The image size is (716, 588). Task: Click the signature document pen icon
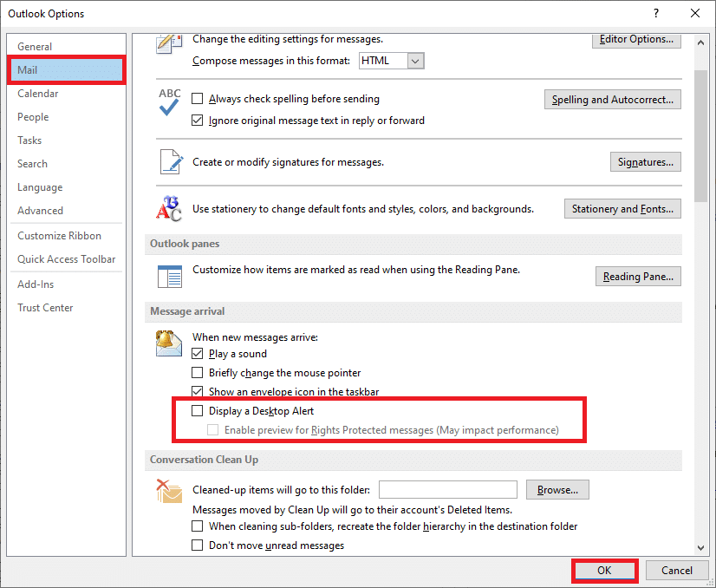[x=172, y=161]
